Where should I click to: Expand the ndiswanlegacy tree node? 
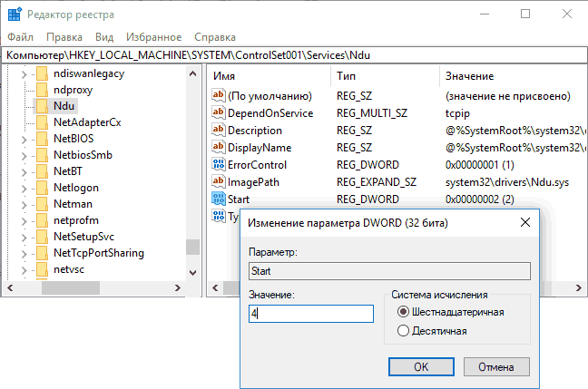tap(24, 74)
